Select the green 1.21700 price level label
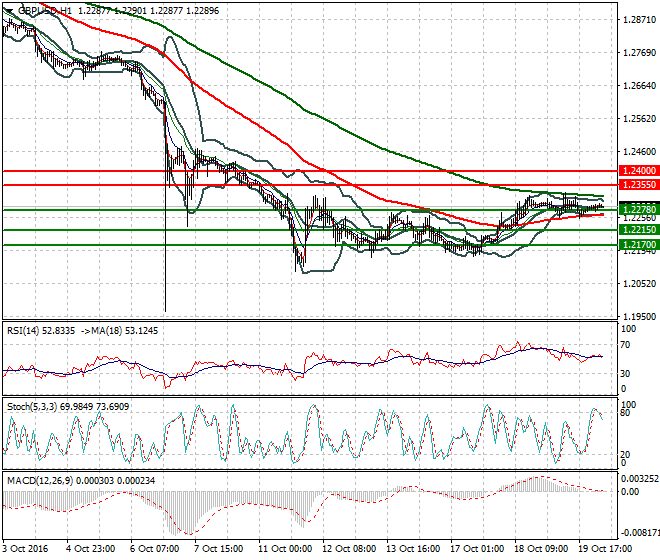Screen dimensions: 660x560 click(639, 245)
